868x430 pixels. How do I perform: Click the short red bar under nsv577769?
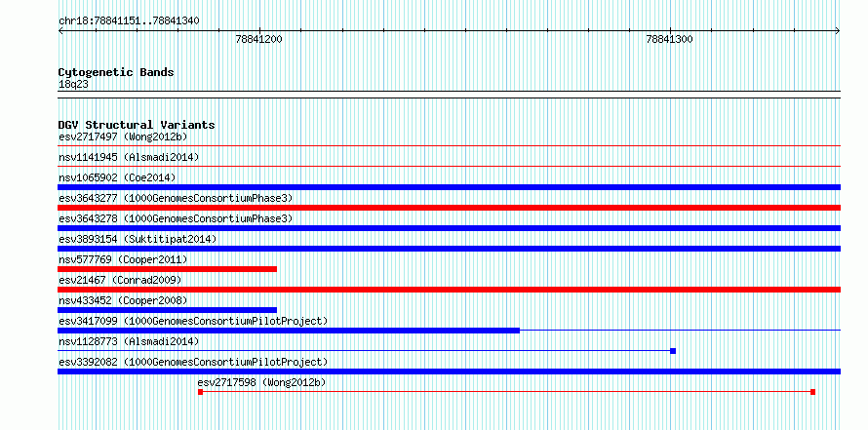pyautogui.click(x=167, y=269)
